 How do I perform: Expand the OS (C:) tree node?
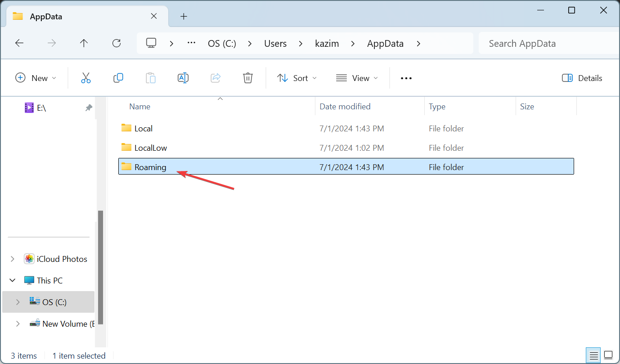click(18, 302)
